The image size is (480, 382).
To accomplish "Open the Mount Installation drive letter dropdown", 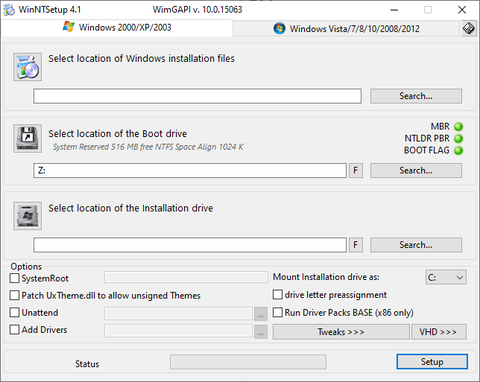I will pos(446,277).
